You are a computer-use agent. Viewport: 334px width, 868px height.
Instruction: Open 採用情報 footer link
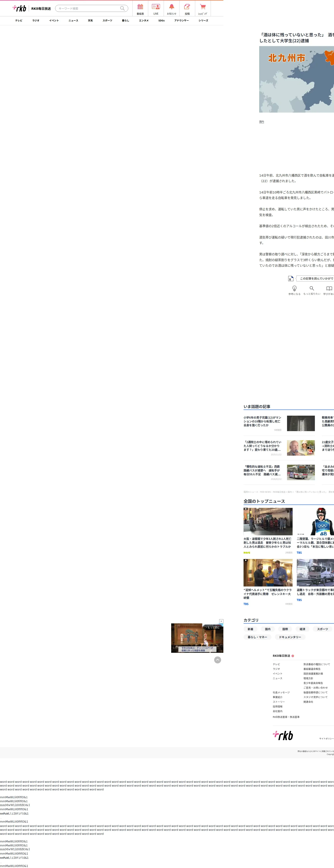277,707
